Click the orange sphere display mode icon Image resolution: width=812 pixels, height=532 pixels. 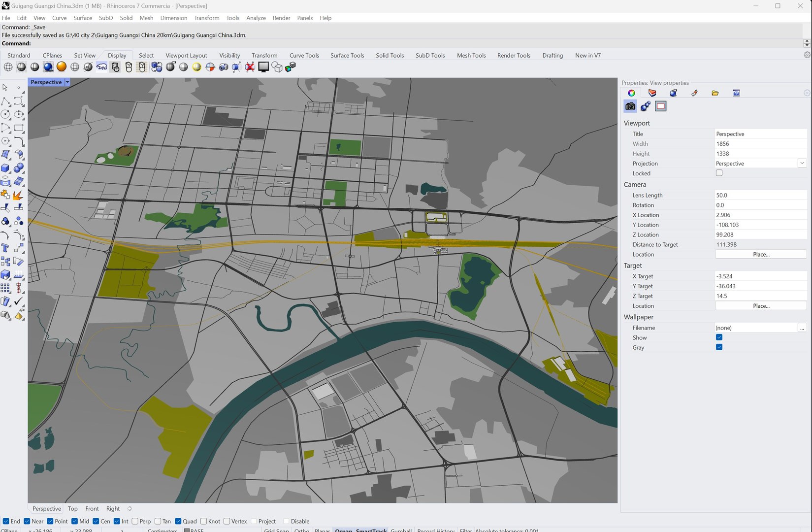(x=62, y=67)
